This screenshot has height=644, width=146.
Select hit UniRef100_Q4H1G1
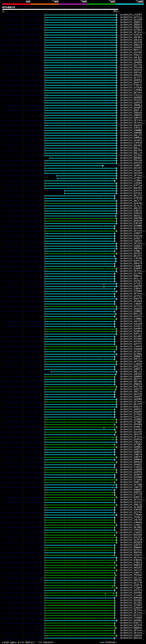(x=131, y=75)
